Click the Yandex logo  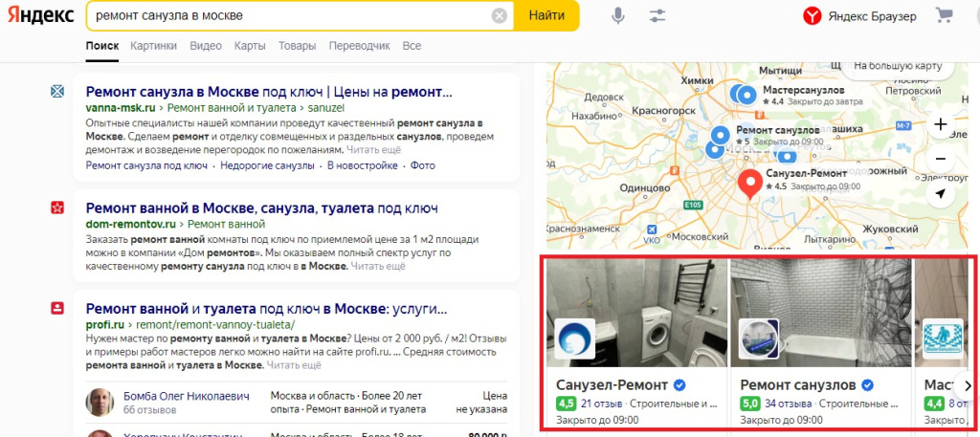tap(40, 15)
